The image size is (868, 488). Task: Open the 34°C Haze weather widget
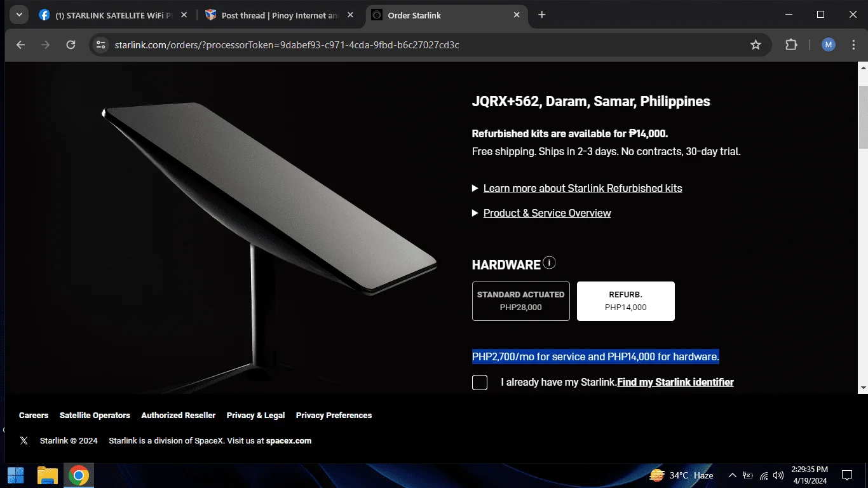coord(681,475)
